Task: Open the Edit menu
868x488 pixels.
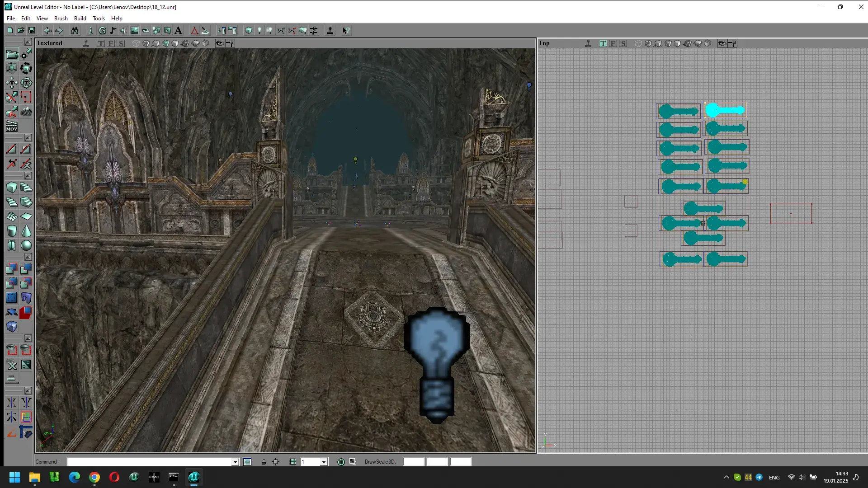Action: [x=26, y=19]
